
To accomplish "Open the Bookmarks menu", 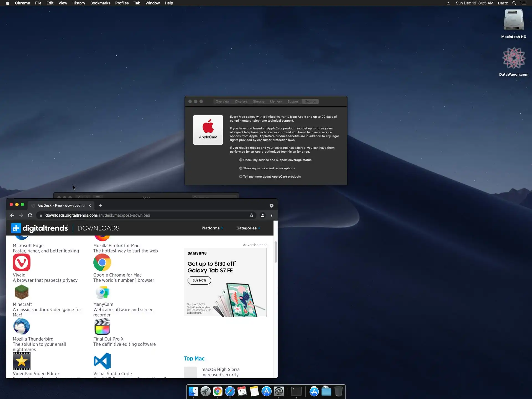I will pos(100,3).
